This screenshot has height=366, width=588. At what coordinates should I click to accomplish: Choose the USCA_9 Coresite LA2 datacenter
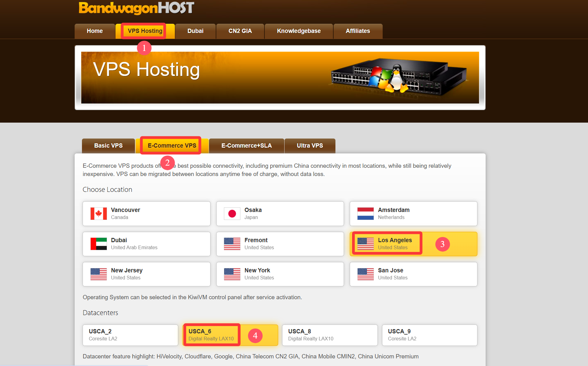pos(429,335)
